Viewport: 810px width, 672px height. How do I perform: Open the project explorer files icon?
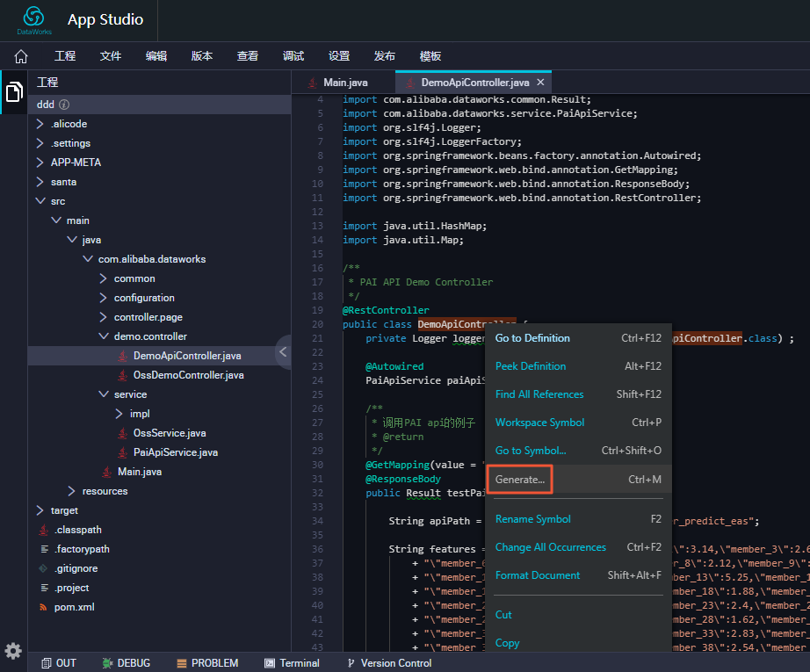pyautogui.click(x=14, y=92)
